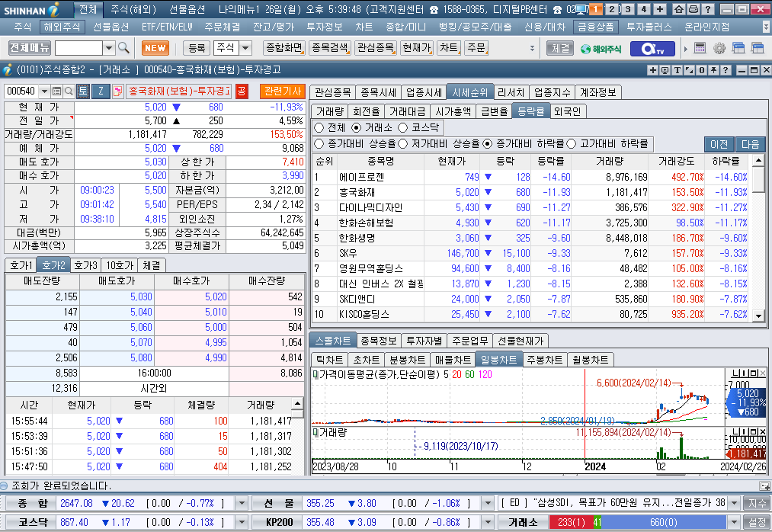The height and width of the screenshot is (532, 772).
Task: Click the 거래소 advance/decline color bar
Action: point(638,522)
